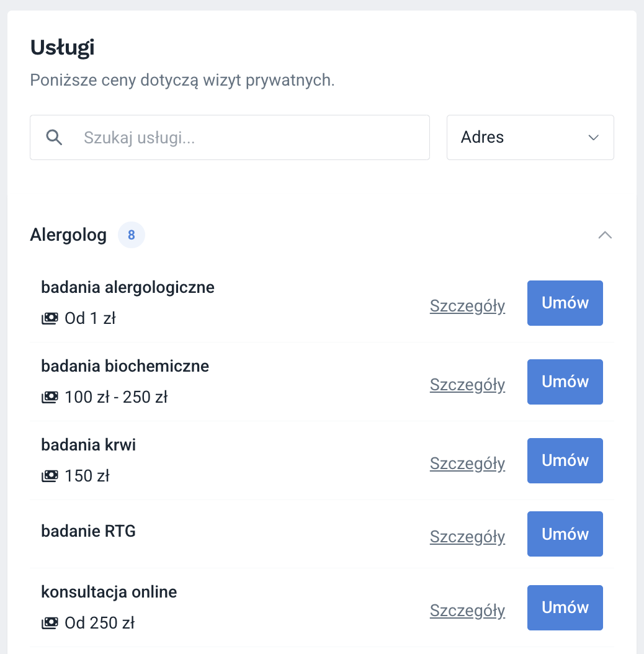
Task: Book konsultacja online with Umów
Action: (x=565, y=607)
